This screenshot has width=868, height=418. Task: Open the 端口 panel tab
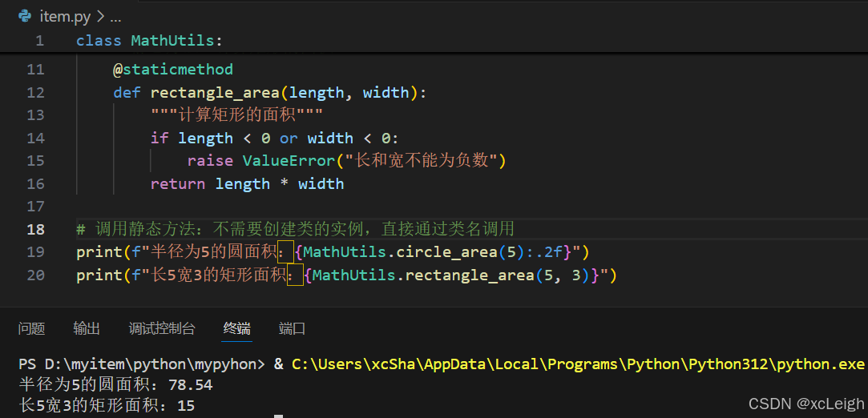click(292, 329)
